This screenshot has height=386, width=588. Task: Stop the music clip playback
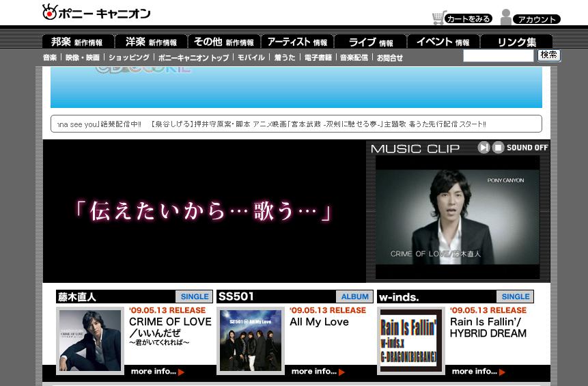coord(498,148)
